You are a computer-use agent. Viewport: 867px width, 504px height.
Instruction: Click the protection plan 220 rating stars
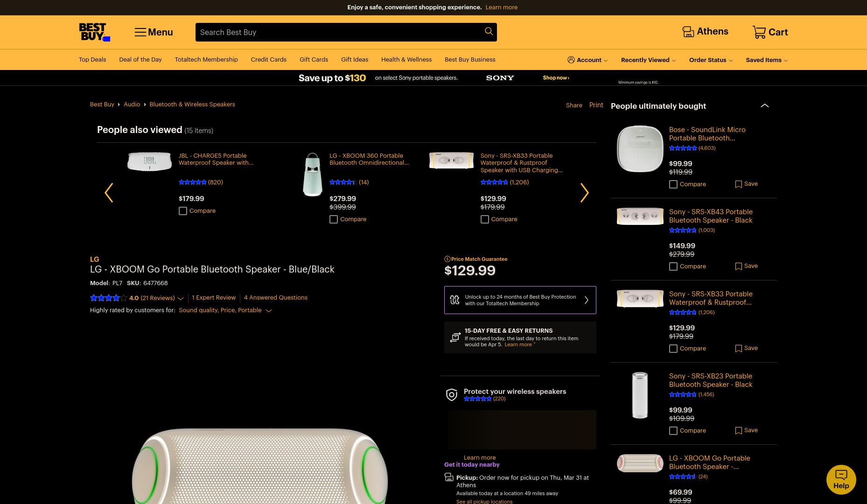(477, 399)
